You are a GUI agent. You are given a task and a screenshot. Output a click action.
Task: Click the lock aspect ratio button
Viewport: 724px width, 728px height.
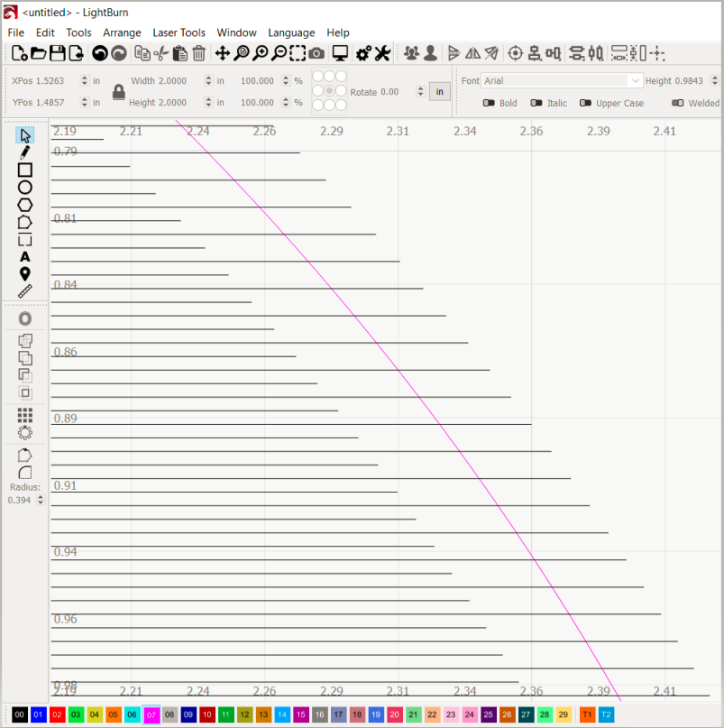[119, 92]
